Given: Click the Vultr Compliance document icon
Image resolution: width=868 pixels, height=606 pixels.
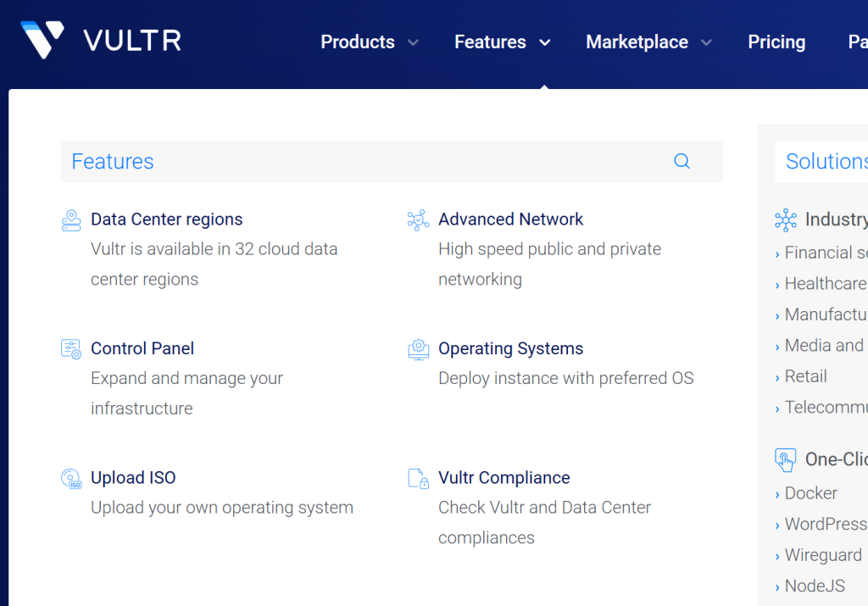Looking at the screenshot, I should tap(419, 479).
